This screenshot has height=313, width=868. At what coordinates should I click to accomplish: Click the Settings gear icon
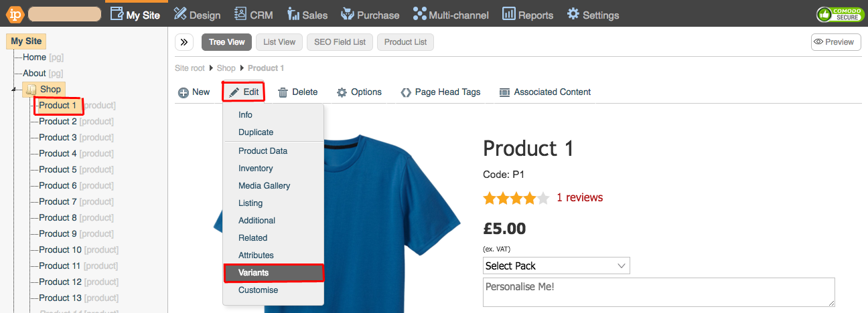click(x=573, y=14)
